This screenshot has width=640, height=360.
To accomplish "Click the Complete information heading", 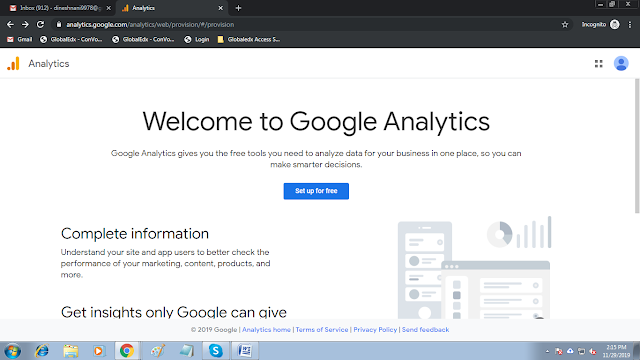I will 135,234.
